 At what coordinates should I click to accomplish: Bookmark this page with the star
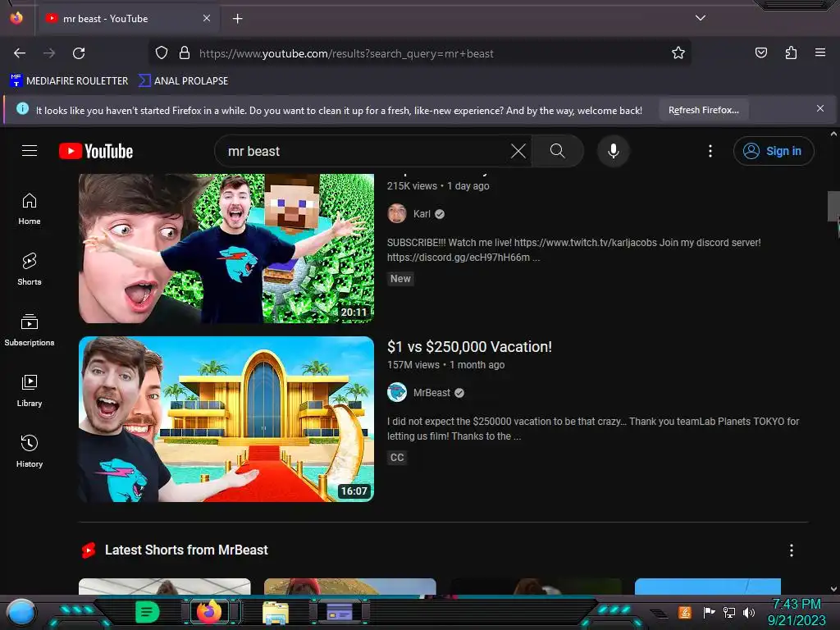pos(678,53)
